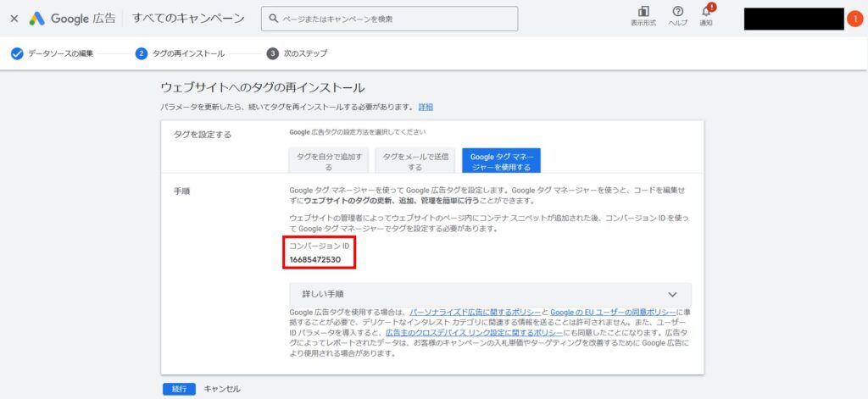The height and width of the screenshot is (399, 868).
Task: Click the search magnifier icon
Action: point(273,19)
